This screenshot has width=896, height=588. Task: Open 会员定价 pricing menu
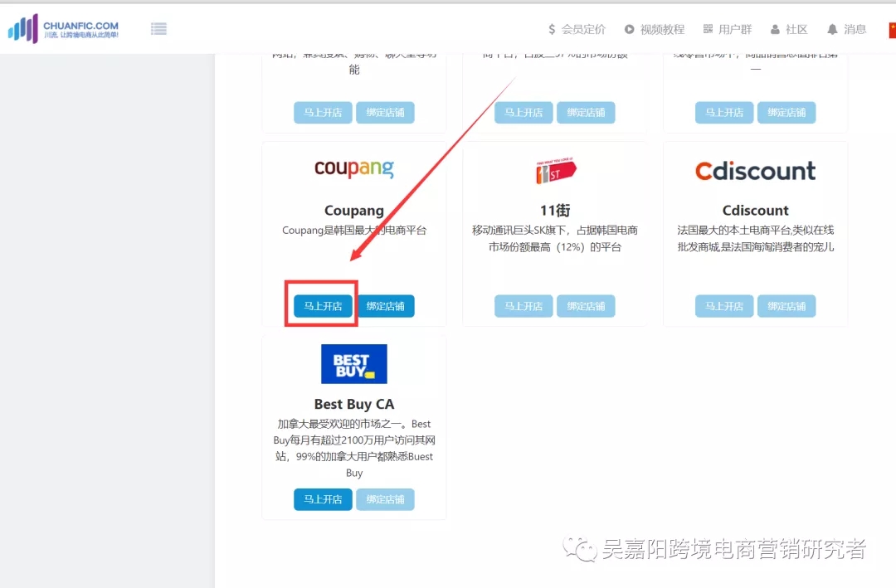coord(577,29)
